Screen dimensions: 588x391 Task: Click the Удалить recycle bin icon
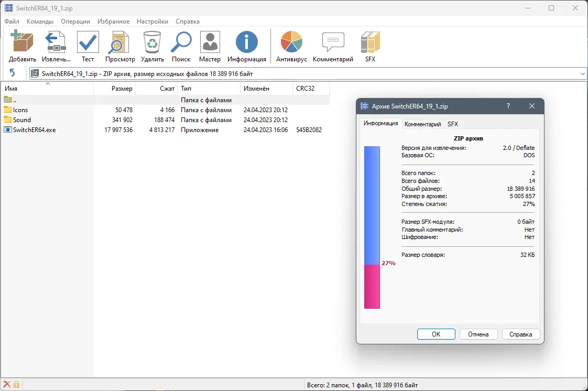tap(153, 41)
